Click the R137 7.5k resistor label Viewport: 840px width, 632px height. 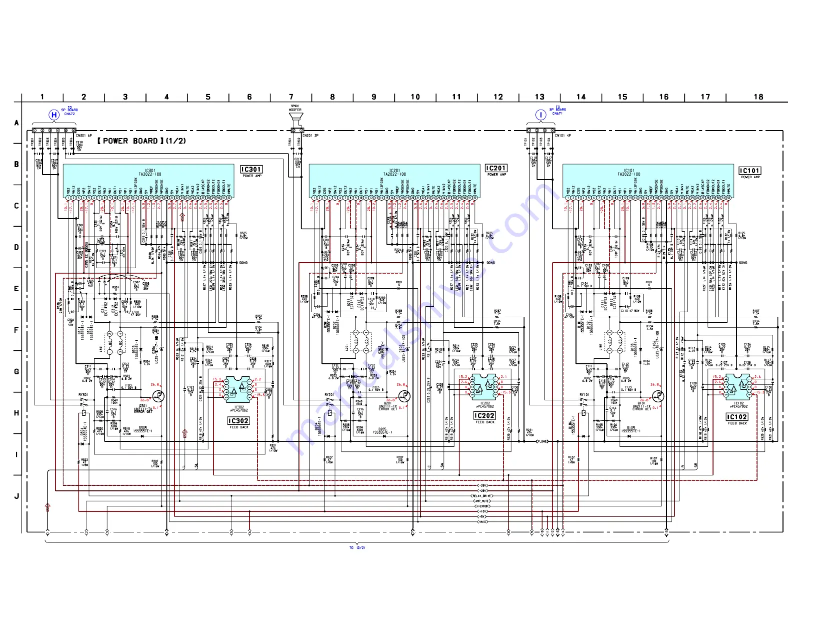[x=756, y=313]
